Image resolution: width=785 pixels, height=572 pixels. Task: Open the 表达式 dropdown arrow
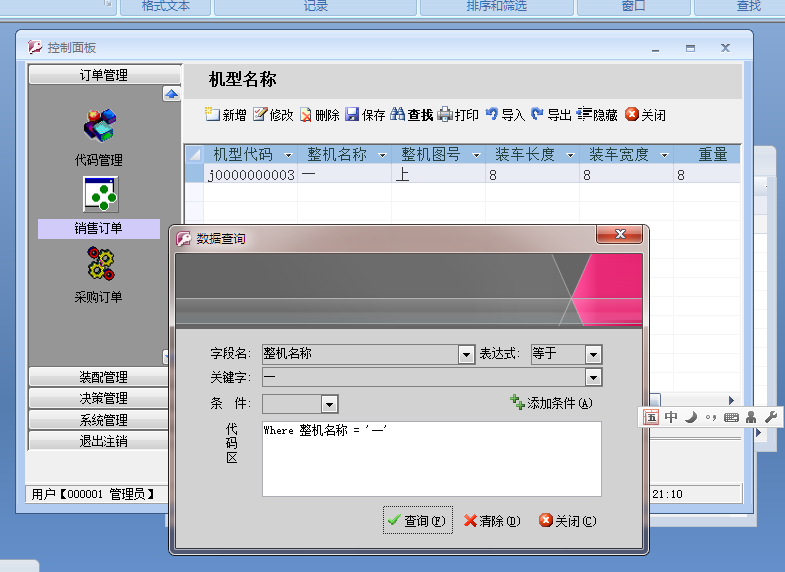(593, 355)
